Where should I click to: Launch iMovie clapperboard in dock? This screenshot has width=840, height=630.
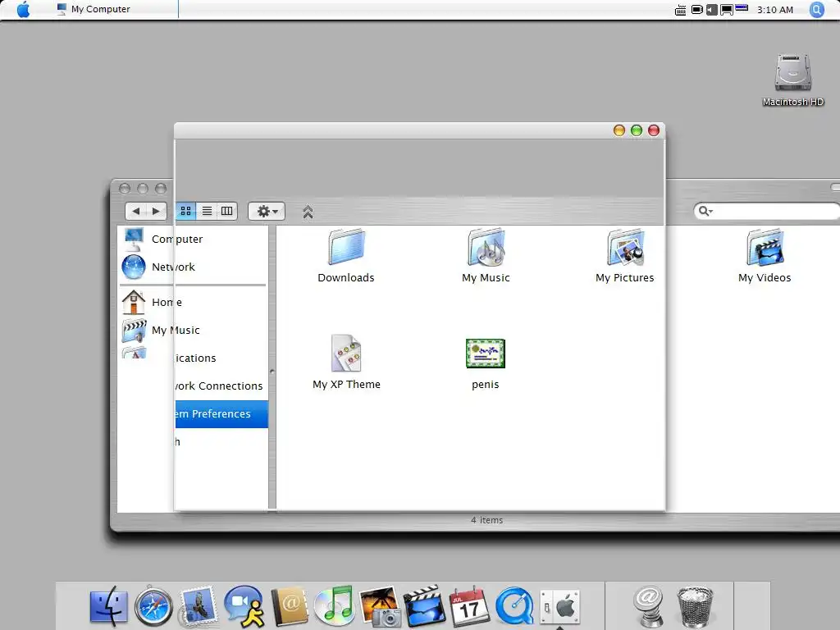pyautogui.click(x=424, y=606)
